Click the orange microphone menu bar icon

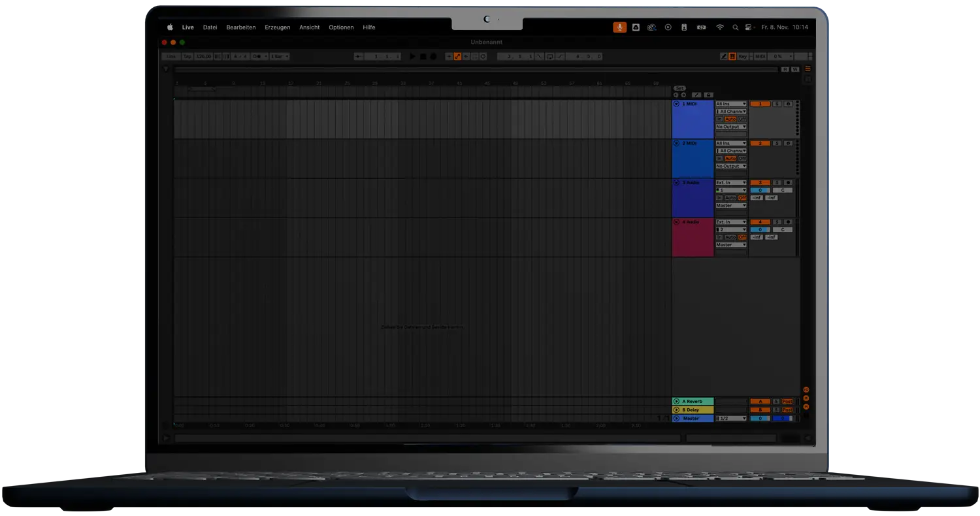click(x=619, y=27)
